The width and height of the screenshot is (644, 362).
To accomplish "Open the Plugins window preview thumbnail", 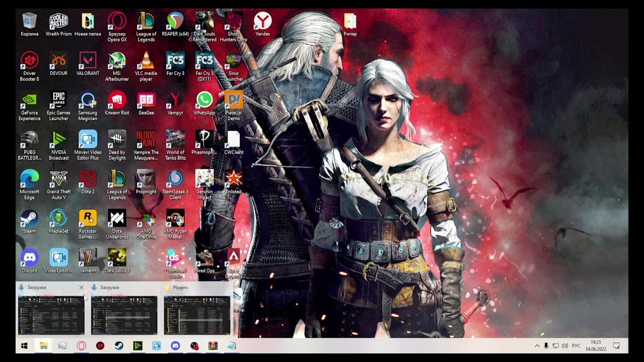I will 197,315.
